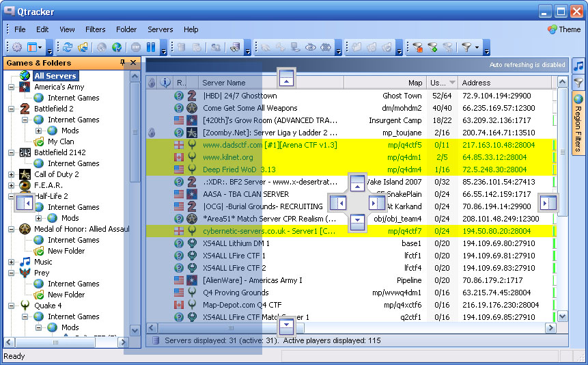Screen dimensions: 588x365
Task: Click the view layout toolbar icon
Action: pyautogui.click(x=32, y=47)
